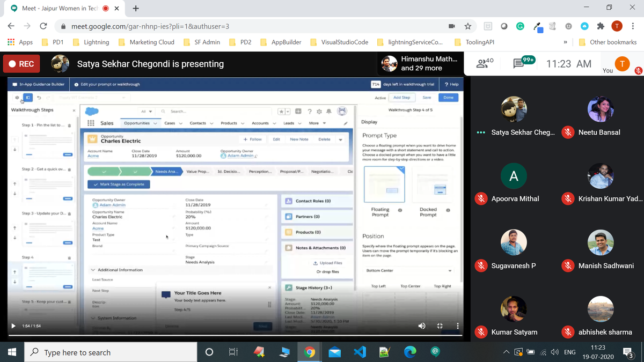The image size is (644, 362).
Task: Open Microsoft Edge from the taskbar
Action: coord(410,352)
